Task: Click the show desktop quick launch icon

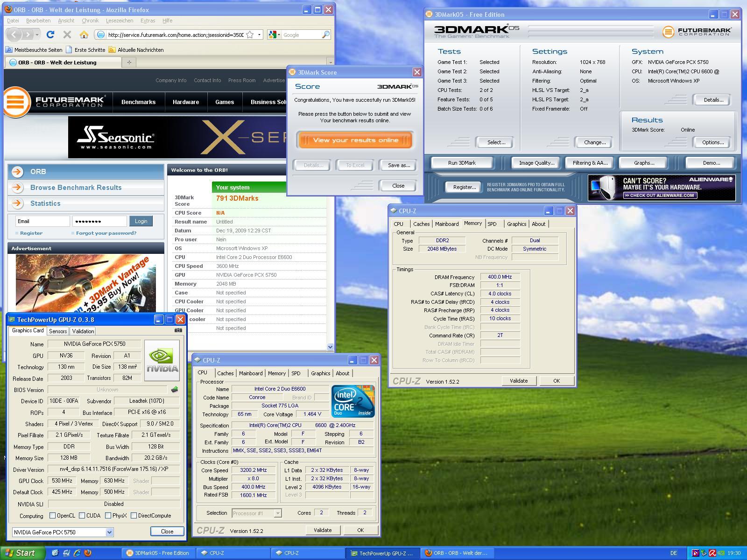Action: pyautogui.click(x=55, y=553)
